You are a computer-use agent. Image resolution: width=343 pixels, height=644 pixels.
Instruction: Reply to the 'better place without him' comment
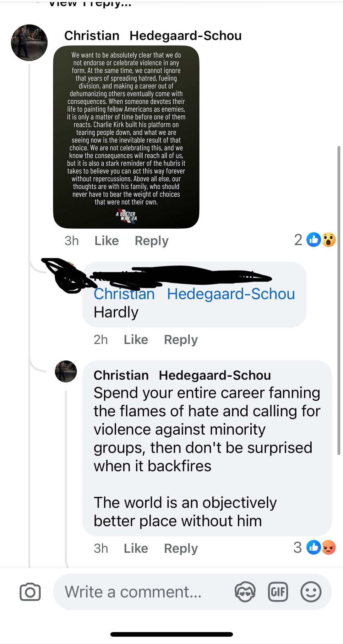tap(181, 548)
